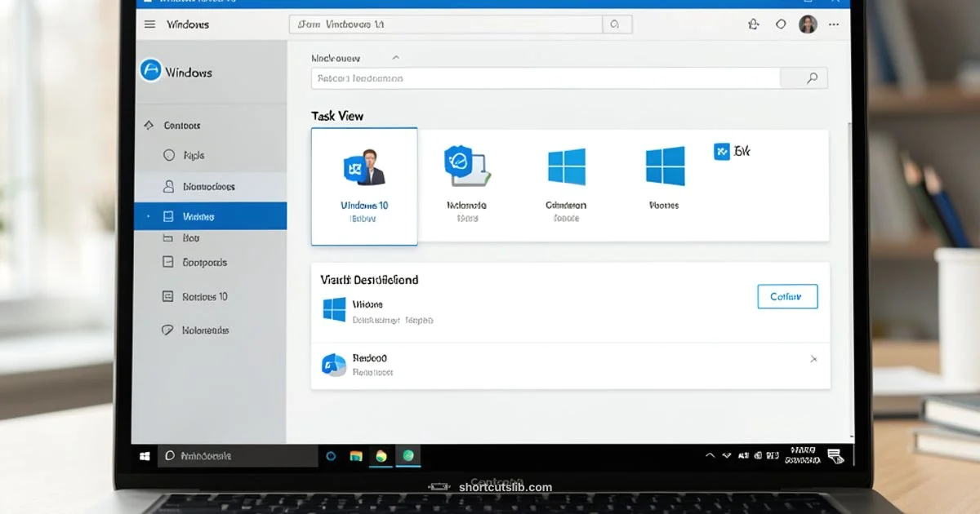Expand hidden icons chevron in the system tray
The width and height of the screenshot is (980, 514).
[709, 456]
